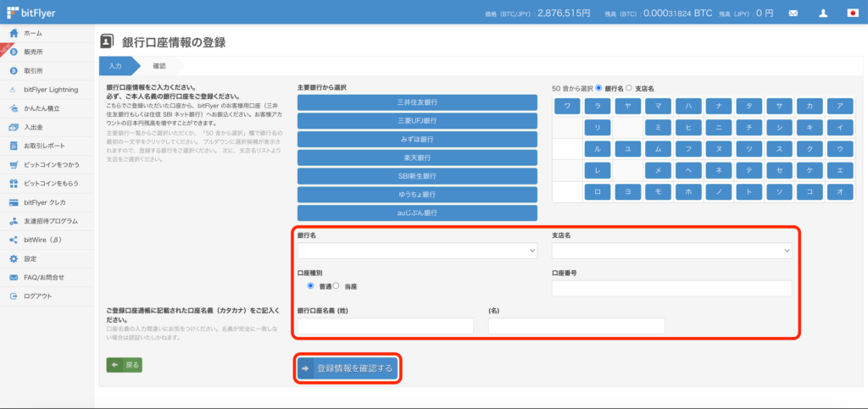Open the user profile icon in header

coord(823,13)
